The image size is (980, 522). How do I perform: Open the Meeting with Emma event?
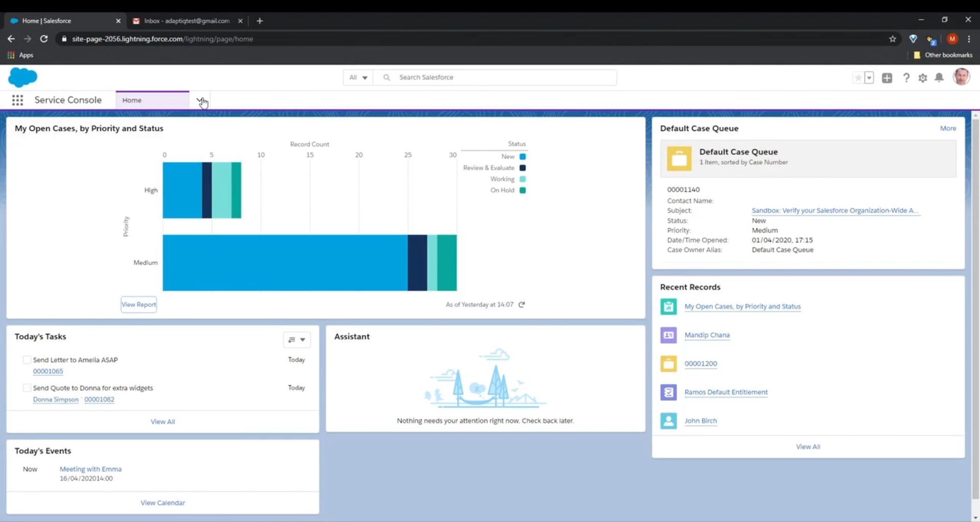point(90,469)
